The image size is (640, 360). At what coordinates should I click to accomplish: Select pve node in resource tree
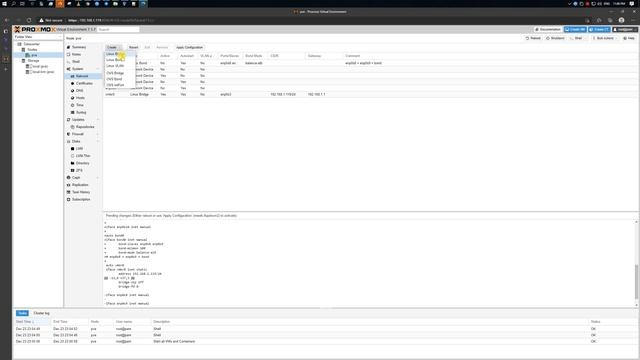pos(34,55)
